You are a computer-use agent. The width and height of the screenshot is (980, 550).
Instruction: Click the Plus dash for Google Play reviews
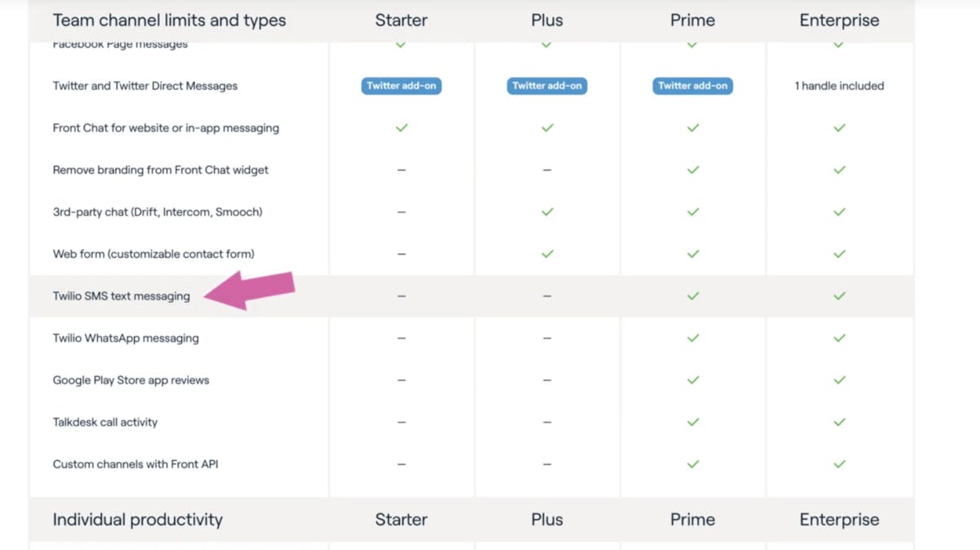click(547, 380)
